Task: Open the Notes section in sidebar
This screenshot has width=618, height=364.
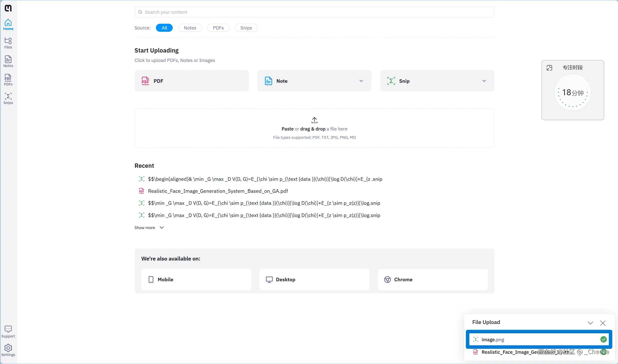Action: tap(8, 61)
